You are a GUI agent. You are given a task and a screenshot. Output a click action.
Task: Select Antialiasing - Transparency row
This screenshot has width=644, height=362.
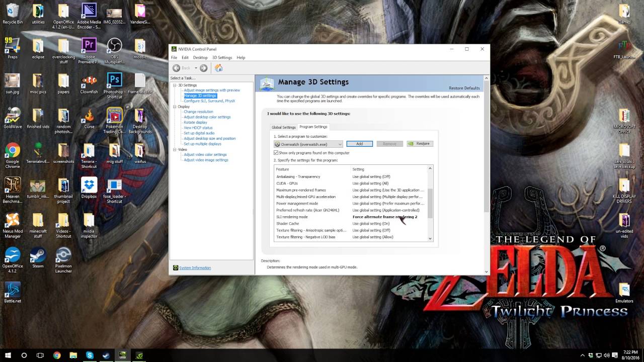click(x=351, y=176)
